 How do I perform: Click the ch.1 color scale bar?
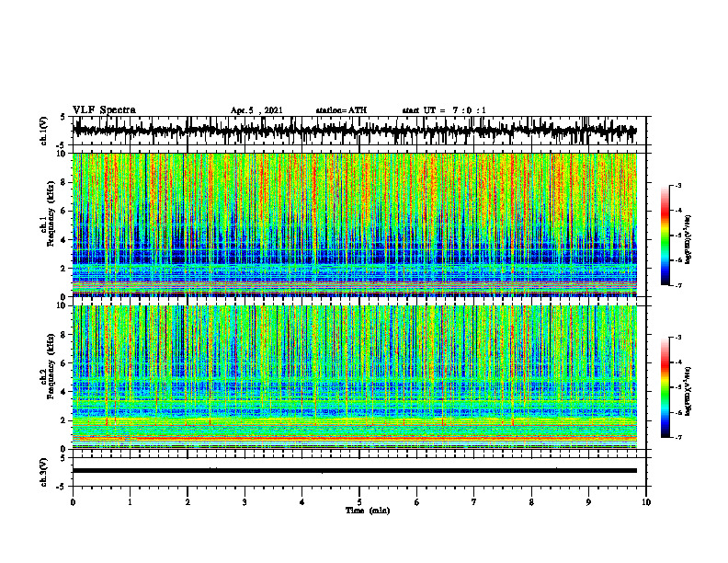coord(665,236)
